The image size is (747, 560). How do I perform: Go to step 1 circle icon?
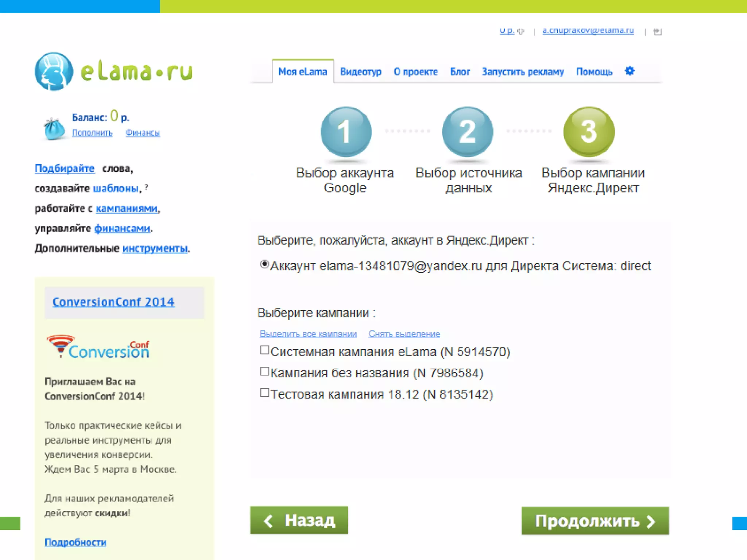346,132
